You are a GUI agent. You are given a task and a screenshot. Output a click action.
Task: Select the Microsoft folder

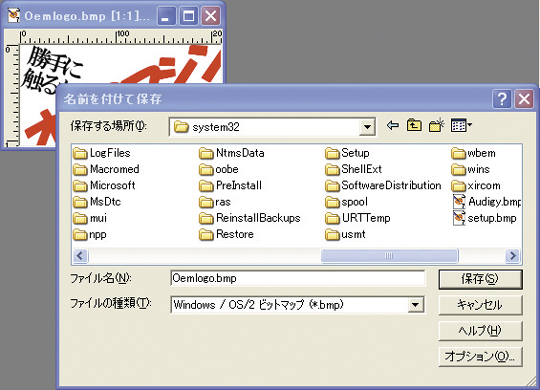(x=104, y=185)
